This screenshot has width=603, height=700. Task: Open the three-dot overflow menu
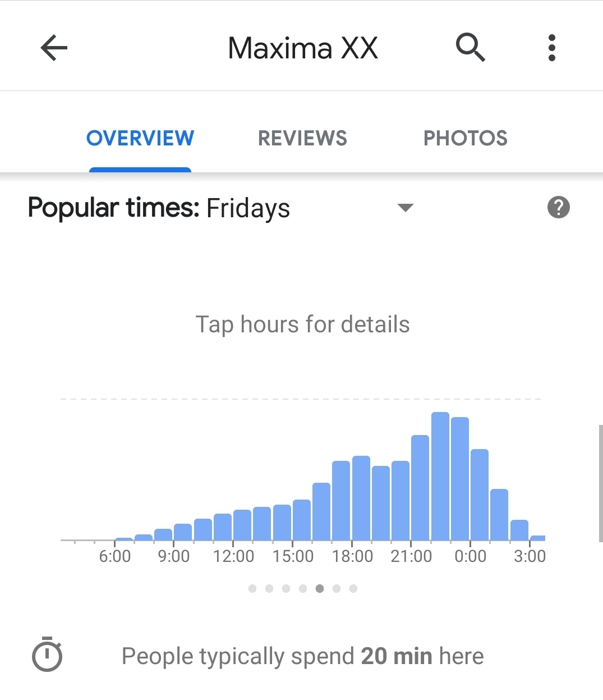point(552,48)
